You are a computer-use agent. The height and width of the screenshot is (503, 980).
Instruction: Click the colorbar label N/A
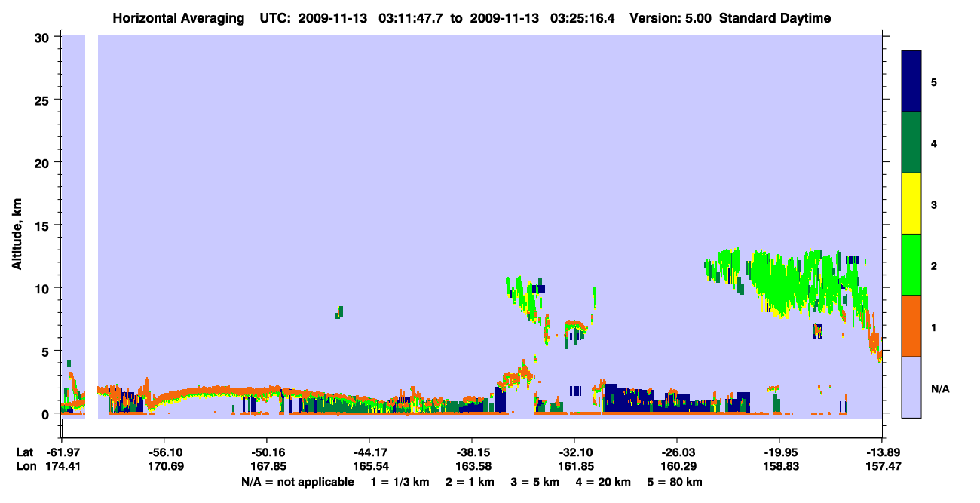tap(939, 388)
